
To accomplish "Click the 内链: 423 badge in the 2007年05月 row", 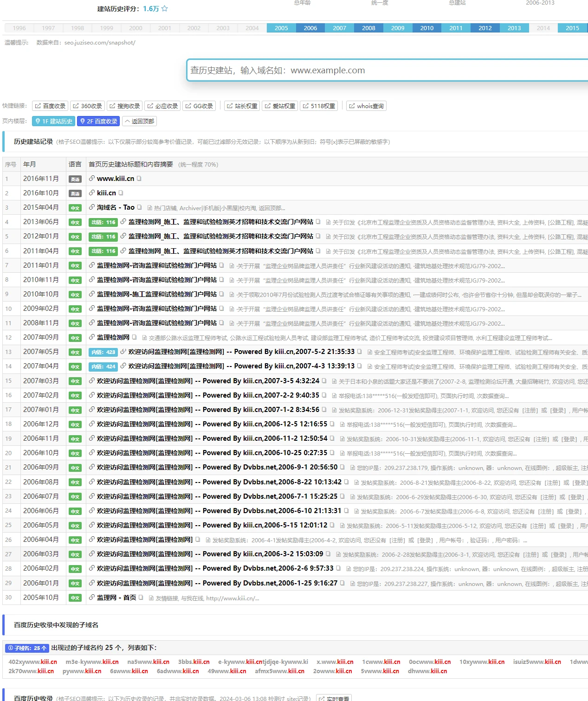I will (103, 352).
